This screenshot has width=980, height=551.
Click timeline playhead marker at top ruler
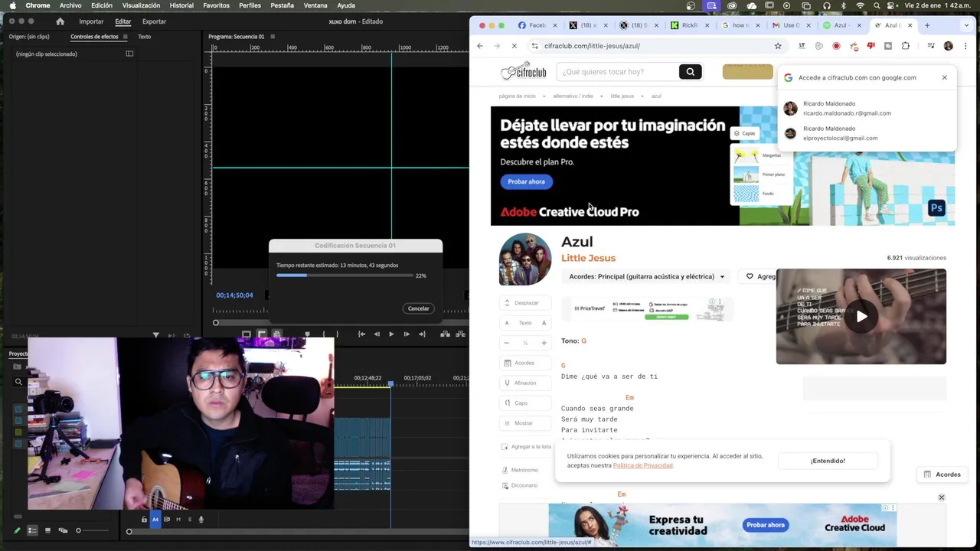[390, 383]
